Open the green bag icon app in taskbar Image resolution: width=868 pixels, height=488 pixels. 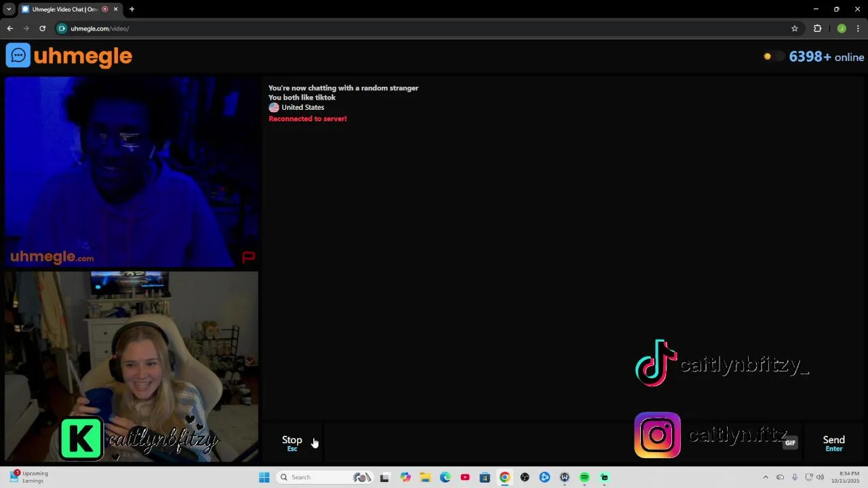coord(604,477)
